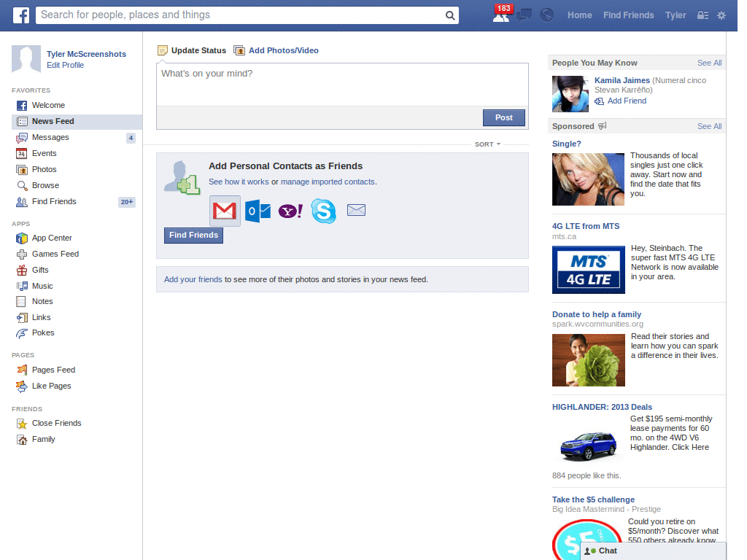Click the Photos sidebar icon
The width and height of the screenshot is (747, 560).
22,169
